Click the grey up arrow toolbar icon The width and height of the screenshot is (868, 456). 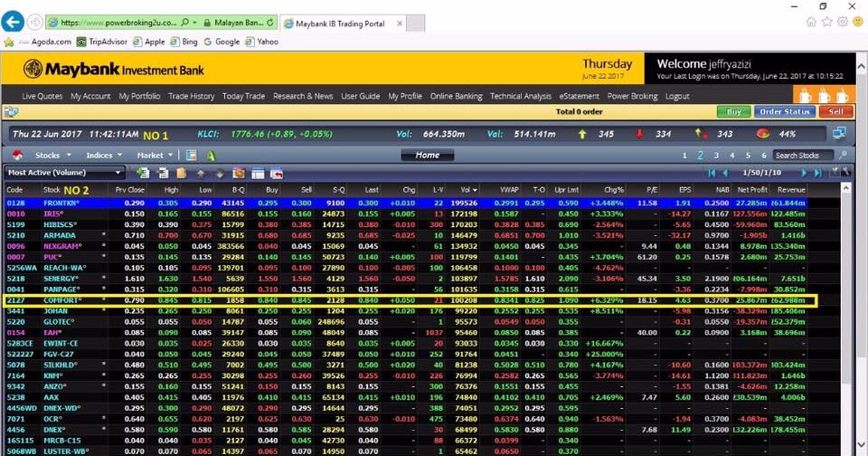(201, 174)
